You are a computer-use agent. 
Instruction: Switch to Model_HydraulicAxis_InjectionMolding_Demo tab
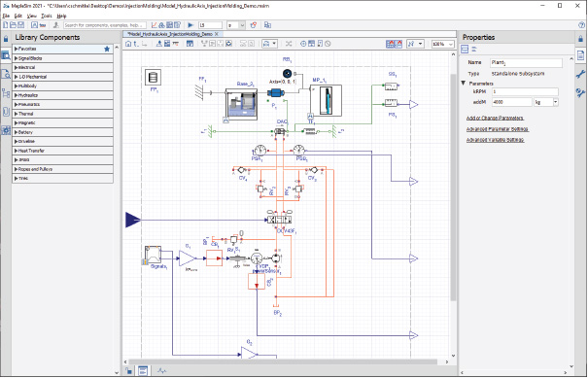pyautogui.click(x=172, y=34)
